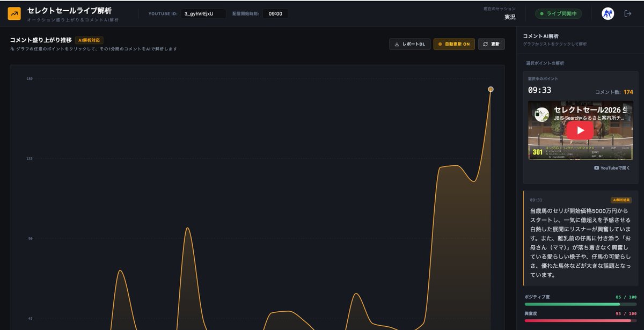Click the レポートDL download button
This screenshot has width=644, height=330.
coord(409,44)
